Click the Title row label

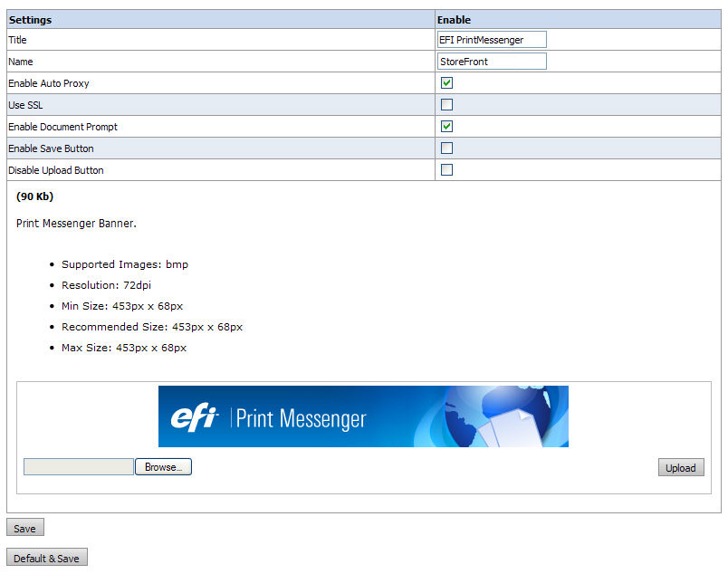tap(17, 40)
